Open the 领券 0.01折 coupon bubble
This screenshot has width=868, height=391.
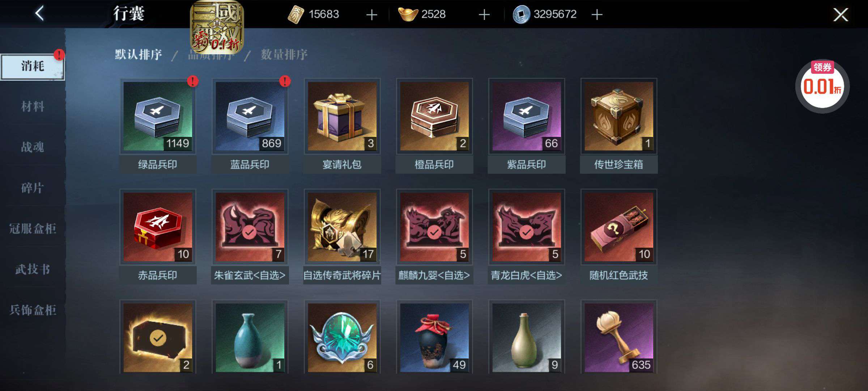(x=822, y=86)
